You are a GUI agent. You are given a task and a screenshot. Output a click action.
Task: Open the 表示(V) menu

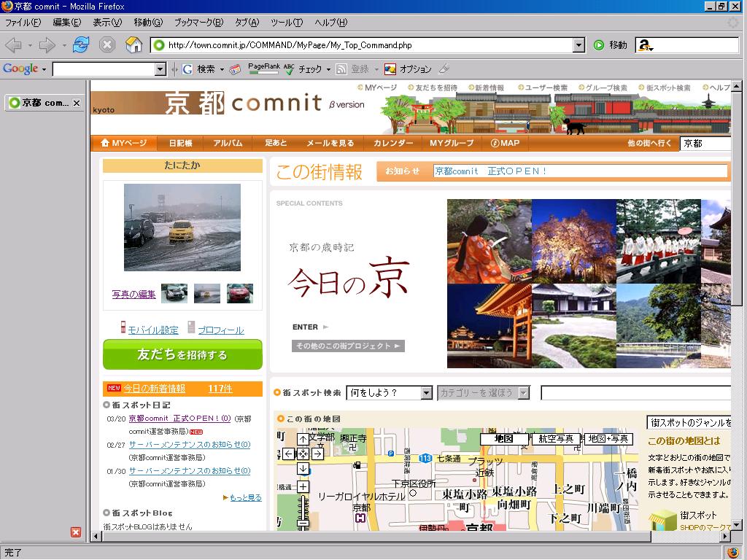pyautogui.click(x=107, y=23)
